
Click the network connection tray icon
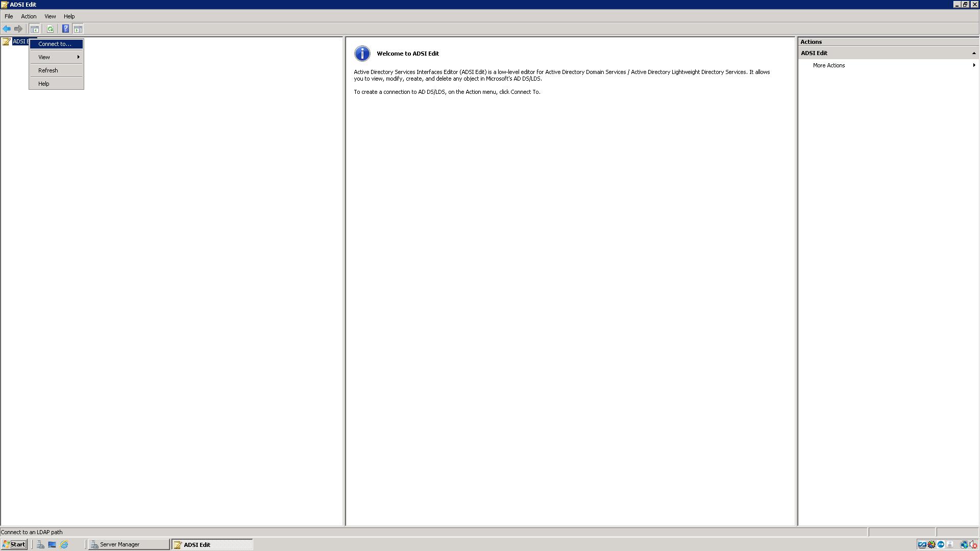(964, 545)
